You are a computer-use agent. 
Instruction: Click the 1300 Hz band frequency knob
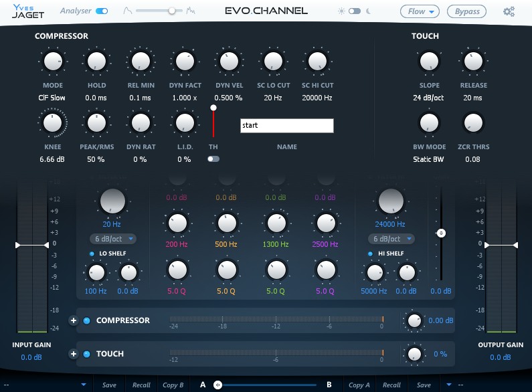[276, 223]
